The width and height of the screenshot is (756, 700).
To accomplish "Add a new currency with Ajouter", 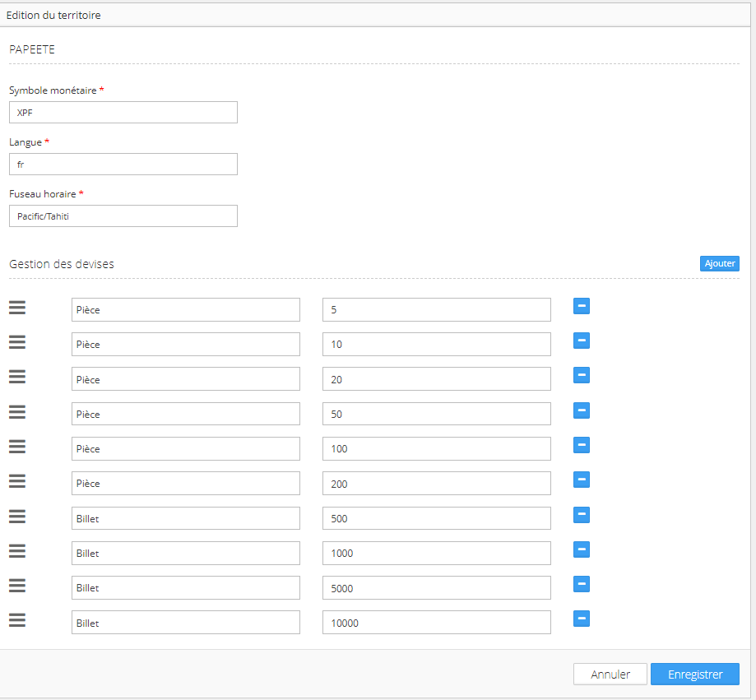I will (x=719, y=263).
